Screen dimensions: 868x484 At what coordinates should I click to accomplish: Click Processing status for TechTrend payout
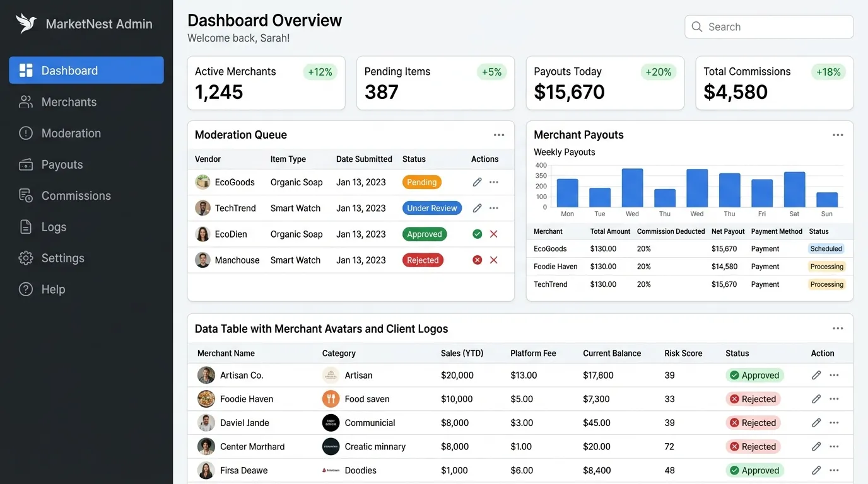[827, 284]
